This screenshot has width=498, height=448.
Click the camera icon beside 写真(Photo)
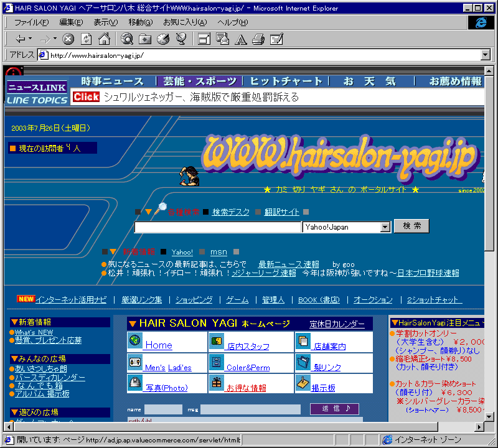point(135,383)
